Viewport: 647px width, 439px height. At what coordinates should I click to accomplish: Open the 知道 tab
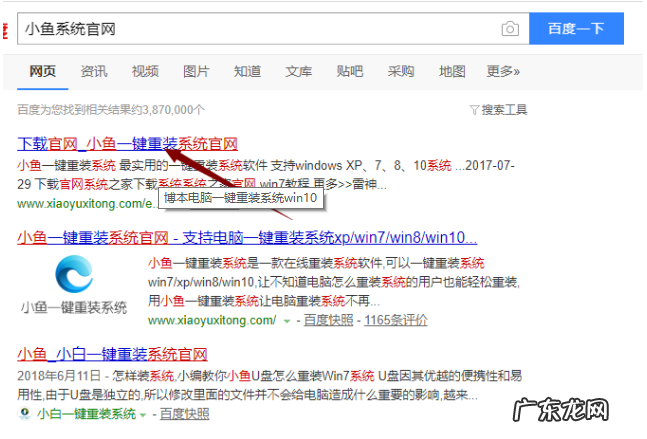248,71
